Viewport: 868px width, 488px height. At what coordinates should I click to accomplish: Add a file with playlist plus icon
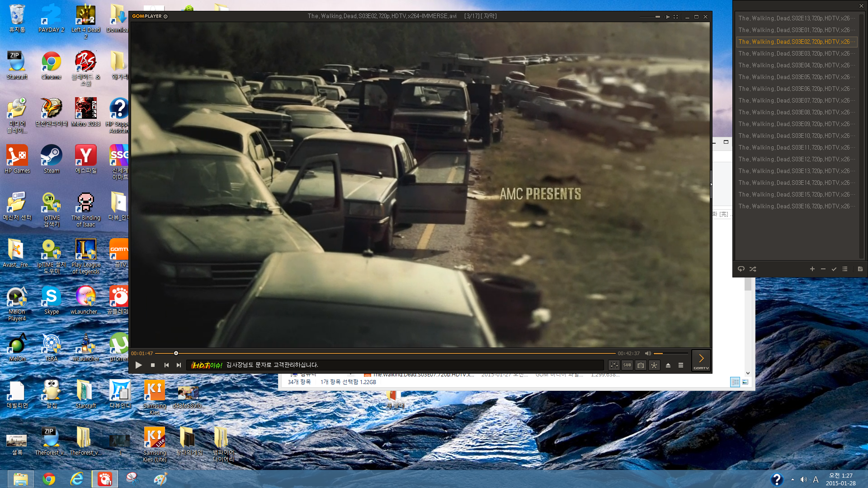pos(812,269)
